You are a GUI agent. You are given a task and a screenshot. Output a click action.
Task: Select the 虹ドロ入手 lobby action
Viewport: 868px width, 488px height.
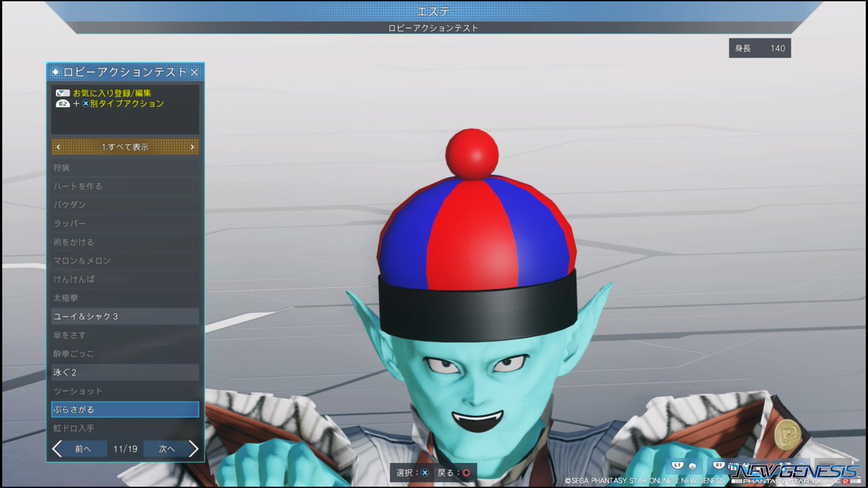125,428
